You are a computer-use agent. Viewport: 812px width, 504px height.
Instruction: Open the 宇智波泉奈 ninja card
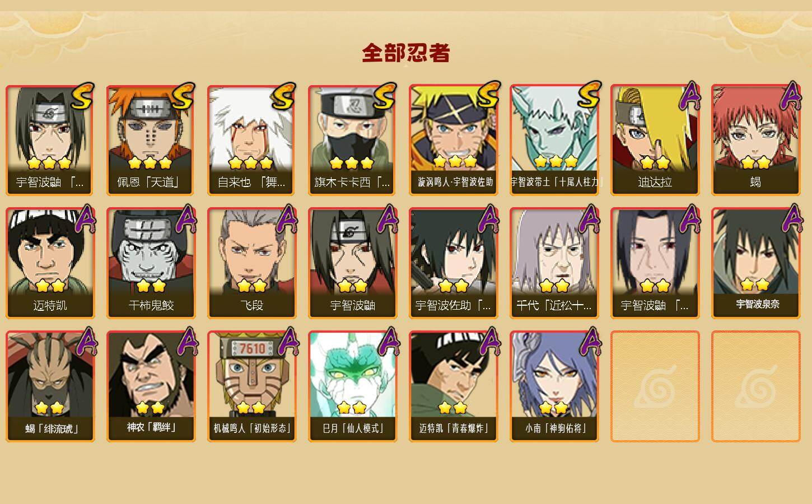coord(755,263)
